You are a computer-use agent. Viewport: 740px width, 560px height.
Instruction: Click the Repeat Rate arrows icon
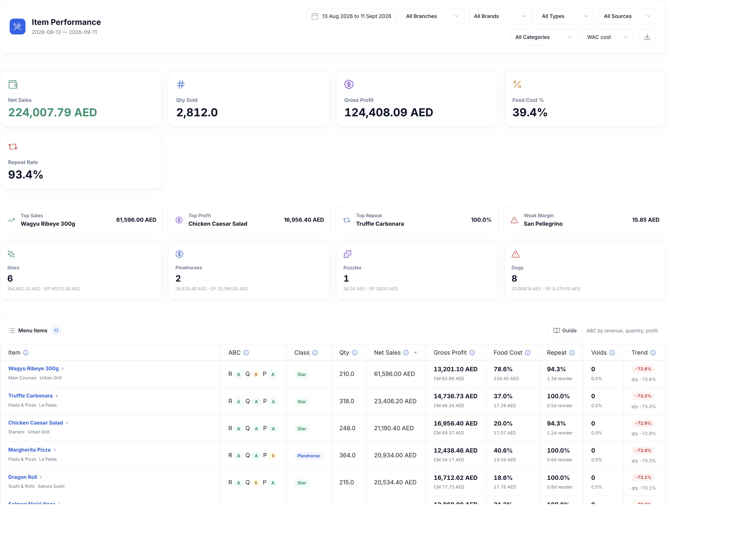point(13,147)
